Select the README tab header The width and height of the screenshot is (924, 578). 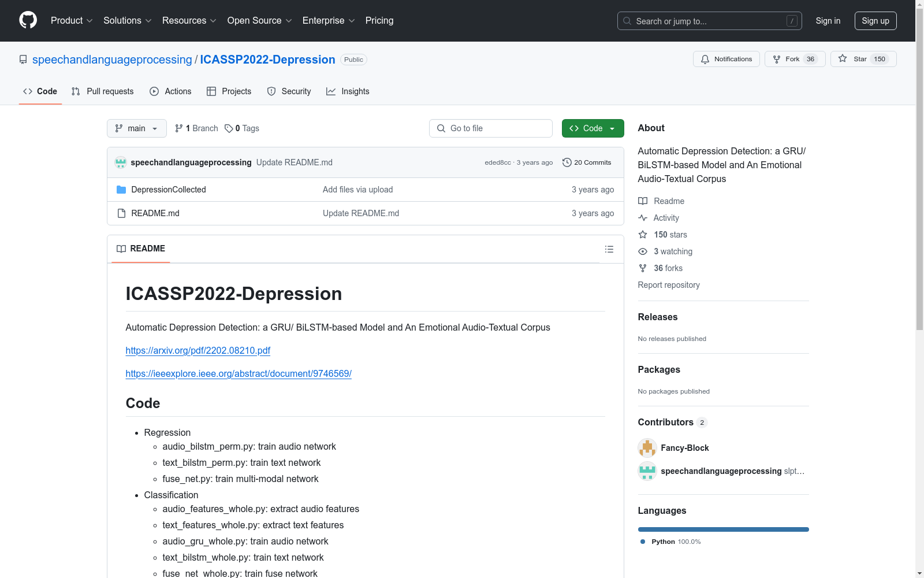pos(141,249)
